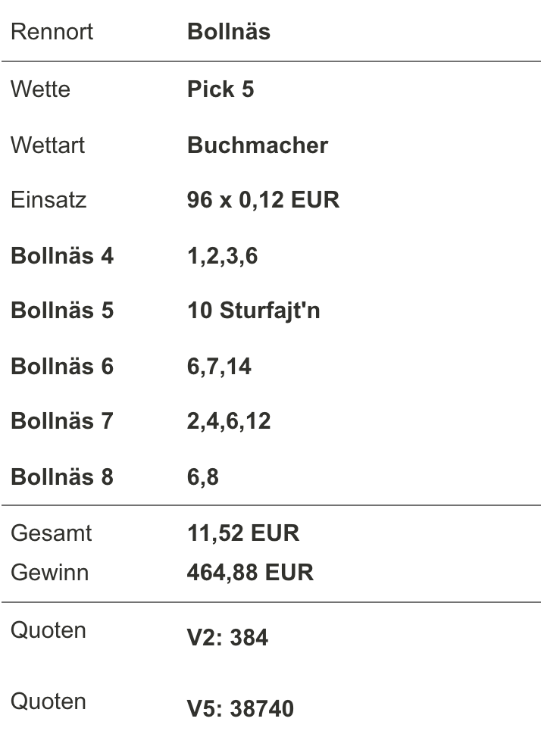This screenshot has width=541, height=756.
Task: Click the 10 Sturfajt'n horse selection
Action: tap(254, 311)
